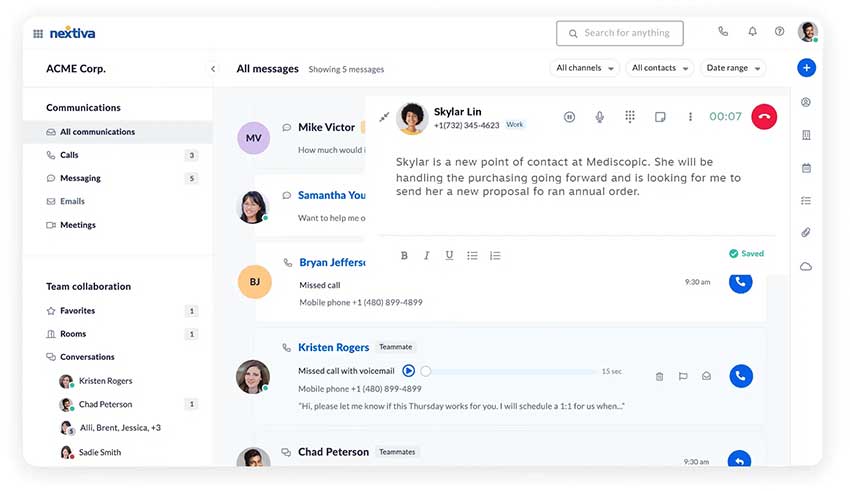Open the attachments paperclip in right sidebar
850x491 pixels.
806,233
